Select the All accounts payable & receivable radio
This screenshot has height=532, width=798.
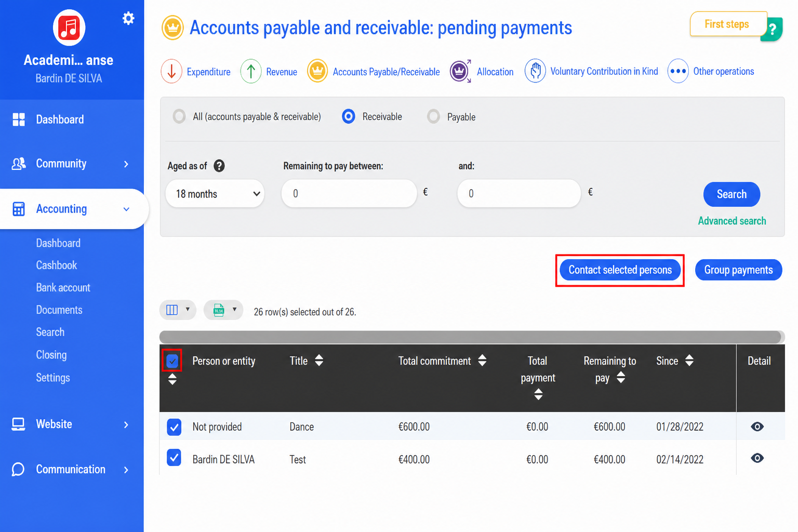coord(179,116)
